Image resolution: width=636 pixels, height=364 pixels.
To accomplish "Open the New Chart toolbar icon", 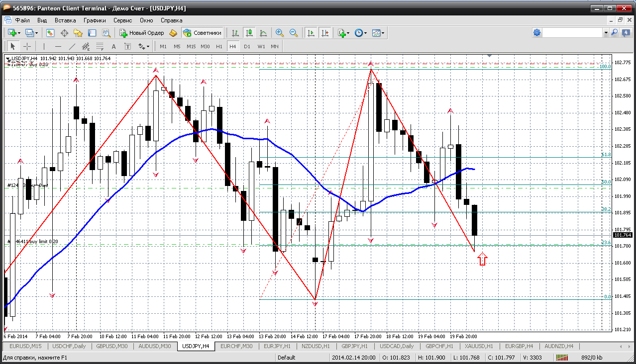I will (x=11, y=33).
